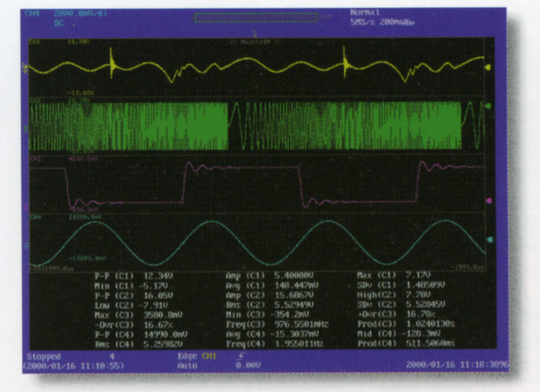Viewport: 540px width, 392px height.
Task: Click the trigger position marker above the graticule
Action: click(254, 34)
